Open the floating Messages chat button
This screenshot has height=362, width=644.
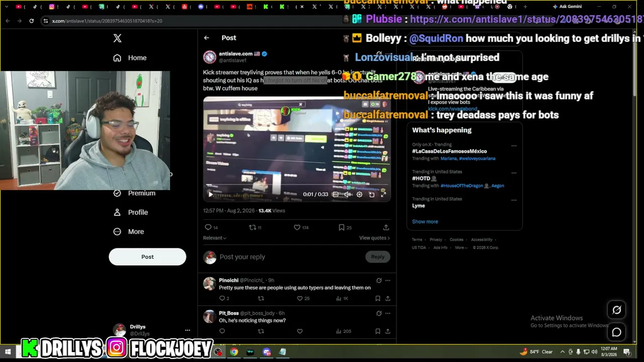click(x=617, y=332)
